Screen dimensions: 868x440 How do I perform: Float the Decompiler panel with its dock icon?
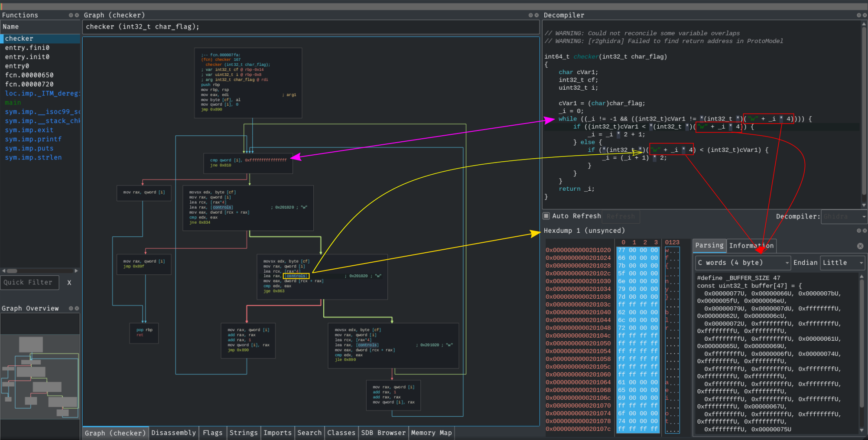click(858, 15)
